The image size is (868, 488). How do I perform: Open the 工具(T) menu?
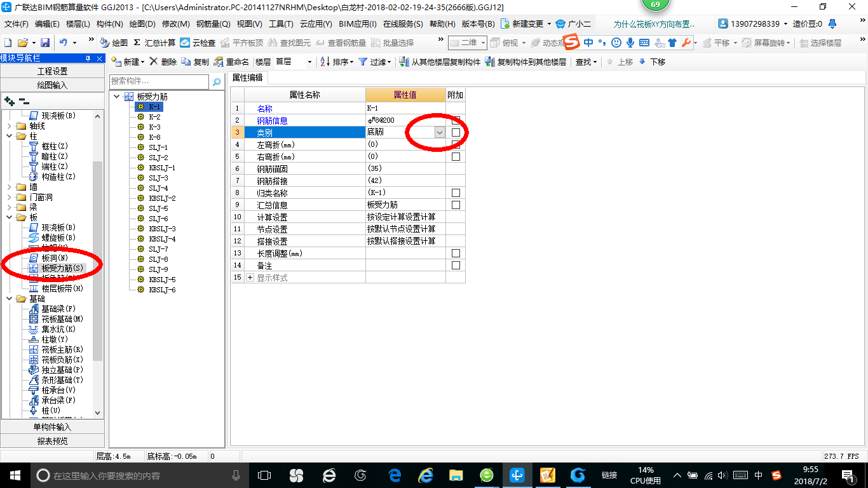(281, 24)
